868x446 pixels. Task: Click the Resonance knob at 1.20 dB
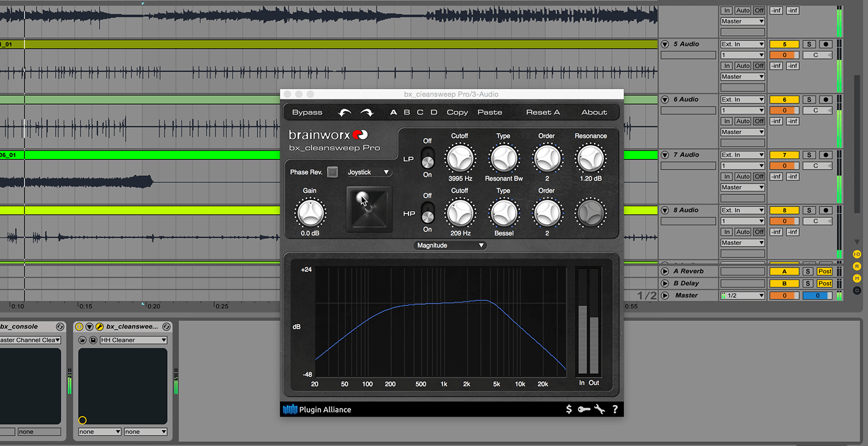[x=590, y=157]
